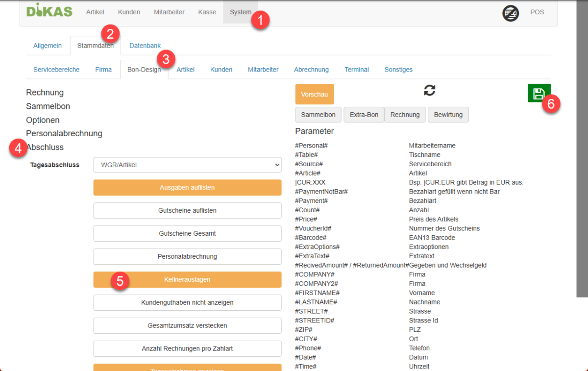Open the System menu

(x=240, y=12)
